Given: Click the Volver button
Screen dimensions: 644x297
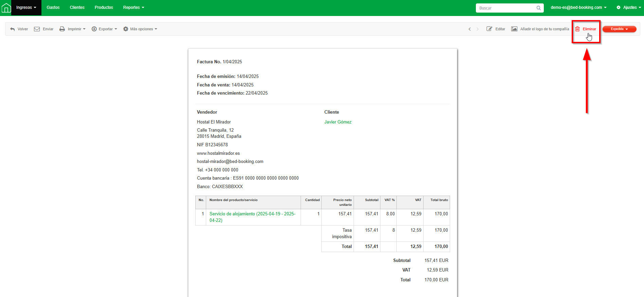Looking at the screenshot, I should click(x=19, y=29).
